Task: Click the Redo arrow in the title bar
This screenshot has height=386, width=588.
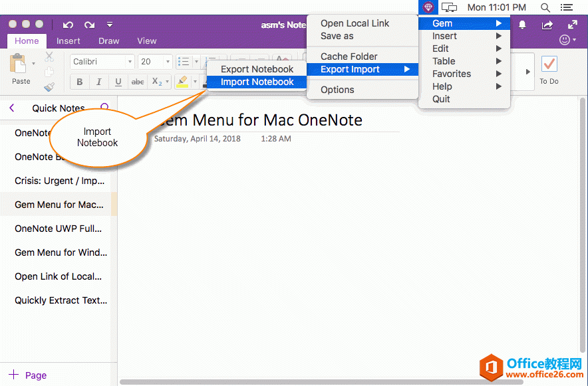Action: pyautogui.click(x=89, y=25)
